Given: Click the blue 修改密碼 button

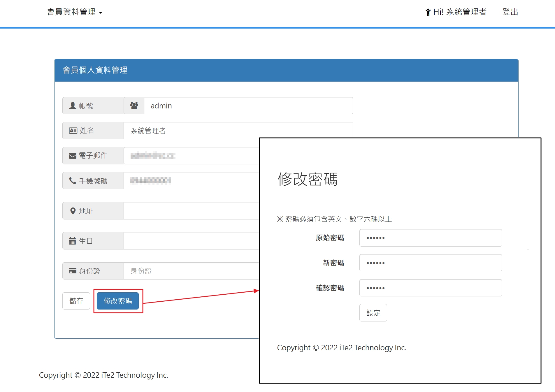Looking at the screenshot, I should (118, 301).
